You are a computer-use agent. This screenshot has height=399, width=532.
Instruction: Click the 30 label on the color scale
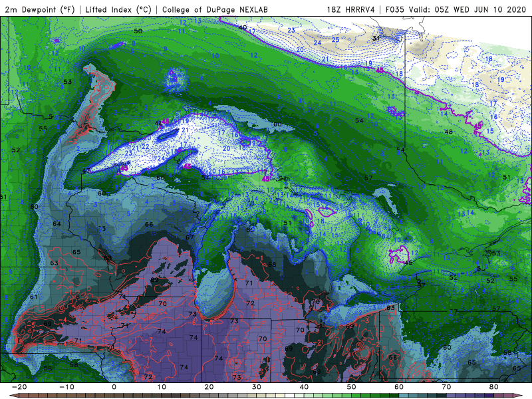(257, 387)
